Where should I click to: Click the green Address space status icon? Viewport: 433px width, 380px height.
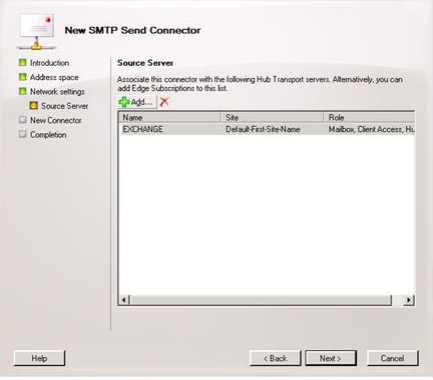point(23,77)
